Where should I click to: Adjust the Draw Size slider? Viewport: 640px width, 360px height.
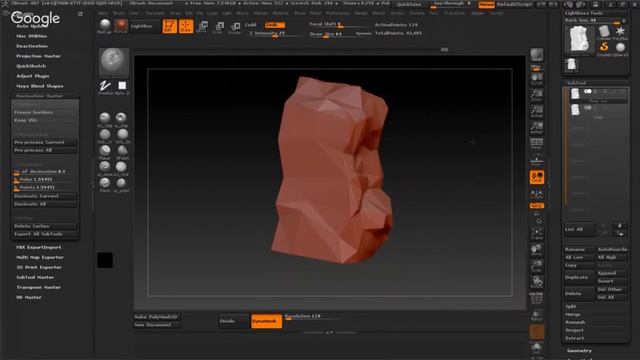point(339,34)
